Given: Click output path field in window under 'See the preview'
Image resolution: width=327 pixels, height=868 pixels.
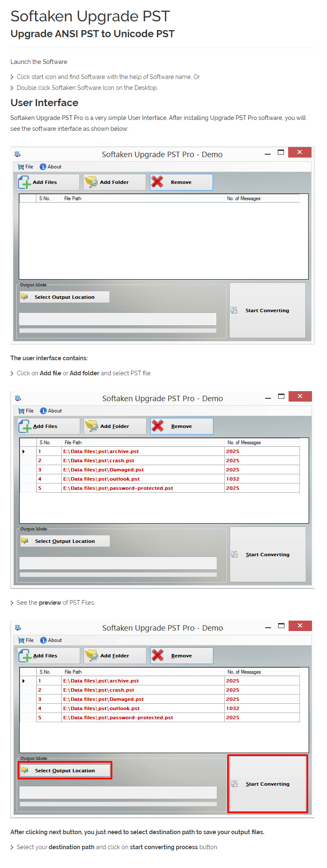Looking at the screenshot, I should tap(118, 792).
